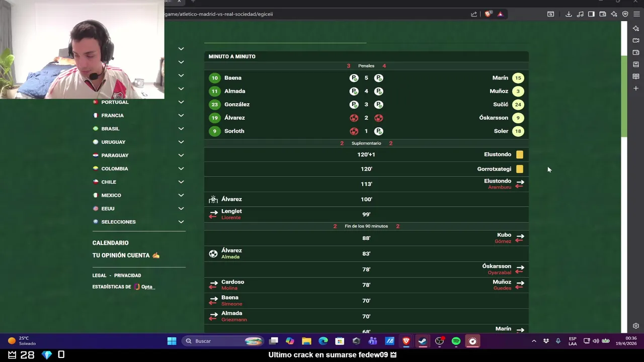Click Soler's number 18 badge
This screenshot has width=644, height=362.
pyautogui.click(x=518, y=131)
